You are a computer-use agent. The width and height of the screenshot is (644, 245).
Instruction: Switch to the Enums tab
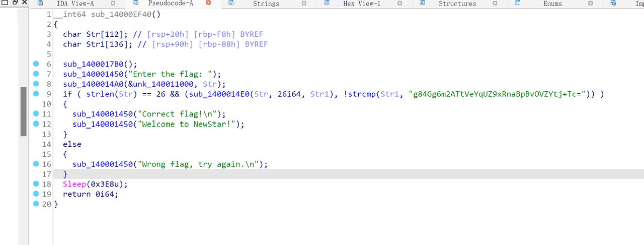[552, 4]
